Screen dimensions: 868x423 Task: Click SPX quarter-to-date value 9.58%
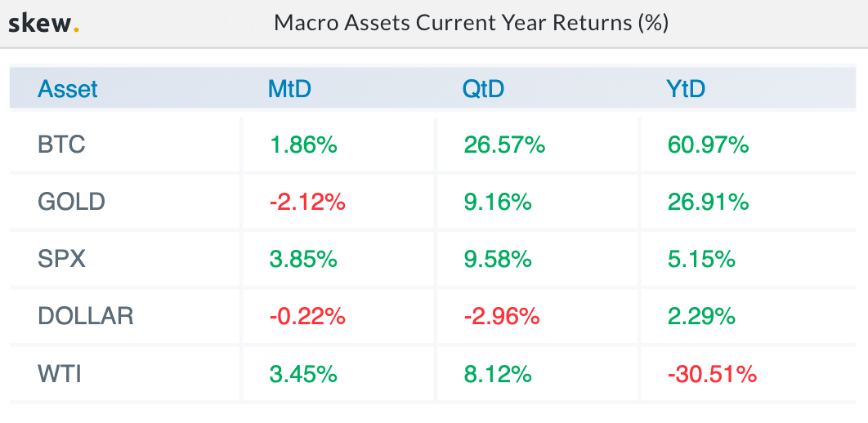(498, 259)
